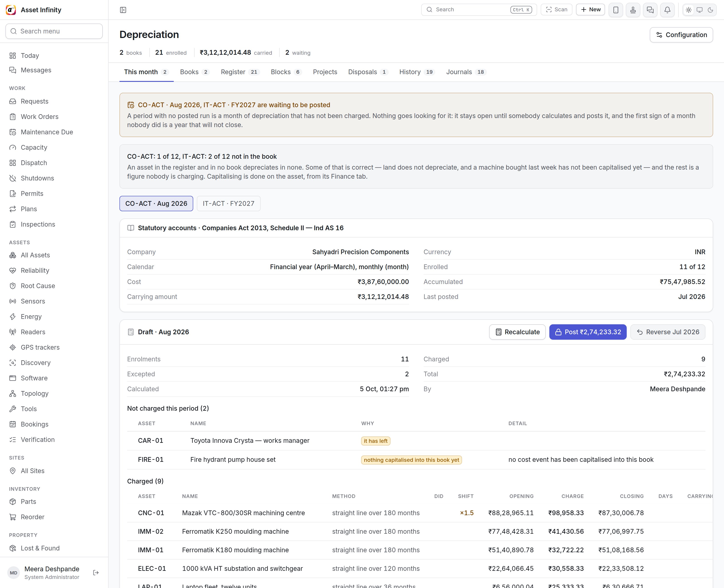Open Maintenance Due in the sidebar
The width and height of the screenshot is (724, 588).
[x=54, y=132]
